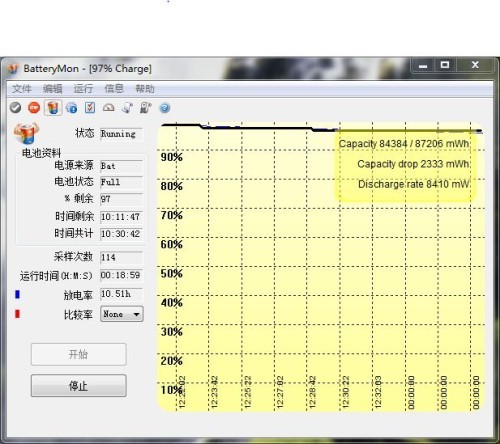Click the gray checkmark start toolbar icon
500x444 pixels.
[x=15, y=108]
